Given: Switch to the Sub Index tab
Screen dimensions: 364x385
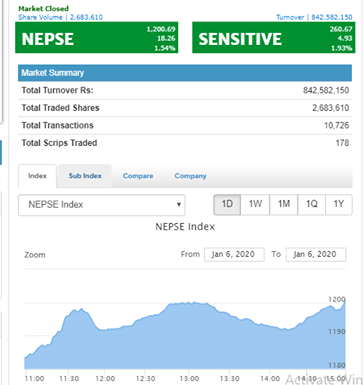Looking at the screenshot, I should tap(85, 176).
